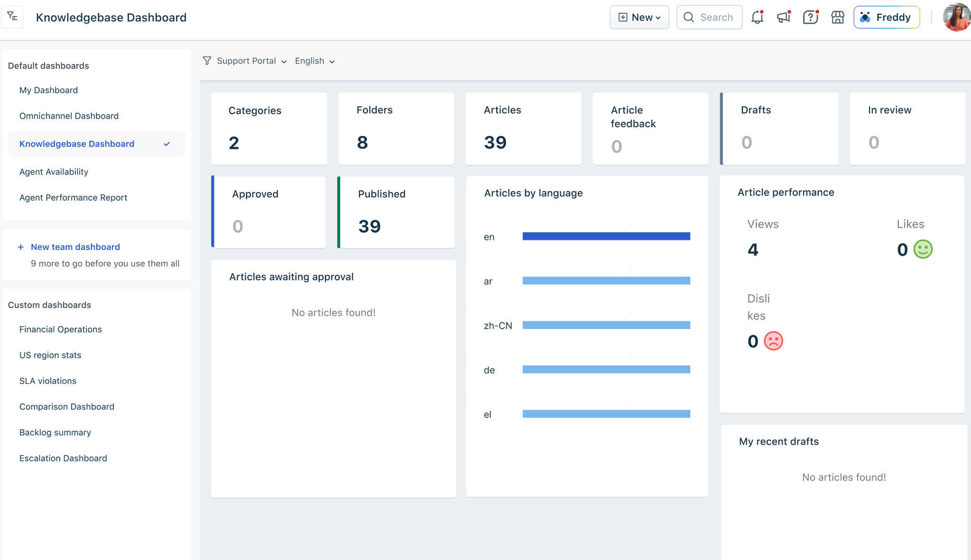971x560 pixels.
Task: Toggle the sidebar menu icon
Action: click(x=12, y=17)
